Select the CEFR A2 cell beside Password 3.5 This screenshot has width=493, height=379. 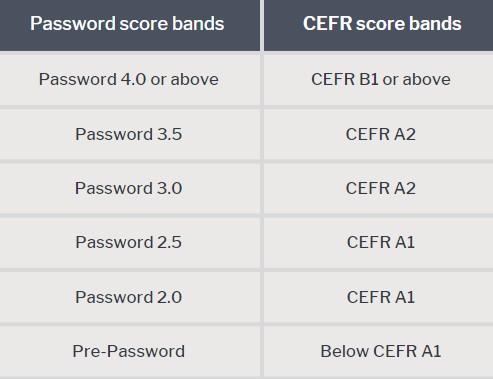(378, 134)
